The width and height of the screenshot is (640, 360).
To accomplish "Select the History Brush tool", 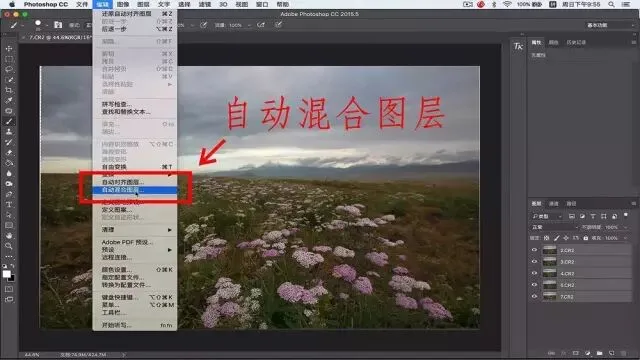I will pyautogui.click(x=9, y=142).
